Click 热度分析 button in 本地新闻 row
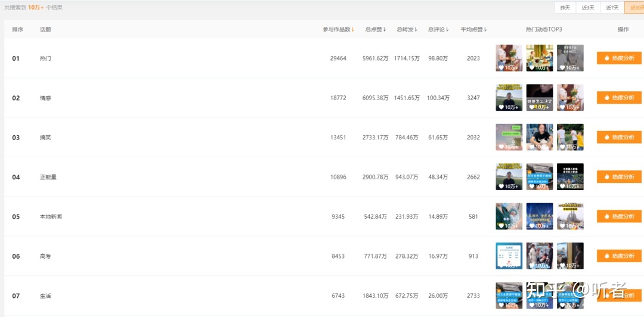This screenshot has height=317, width=644. 619,216
